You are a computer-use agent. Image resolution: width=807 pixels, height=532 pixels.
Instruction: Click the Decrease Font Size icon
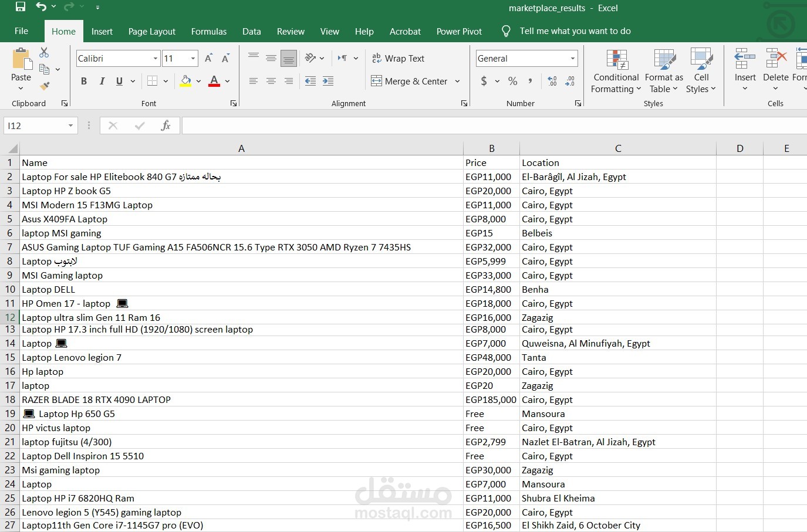(x=225, y=58)
